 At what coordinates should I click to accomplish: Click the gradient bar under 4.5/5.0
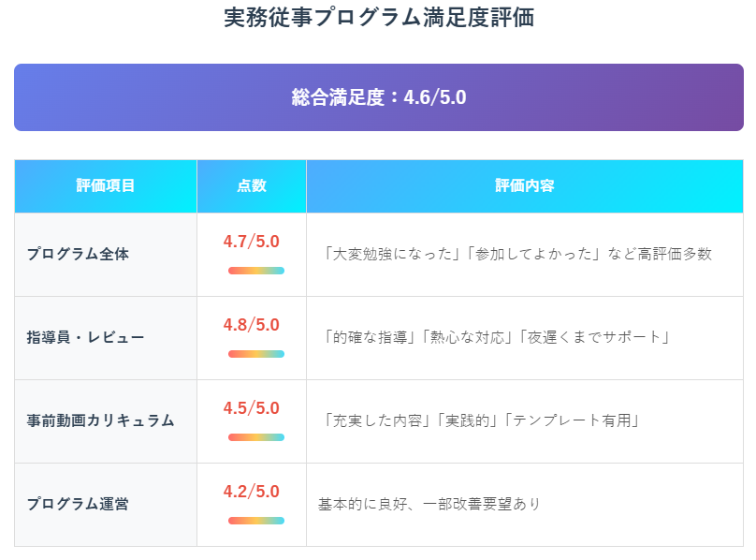coord(256,437)
